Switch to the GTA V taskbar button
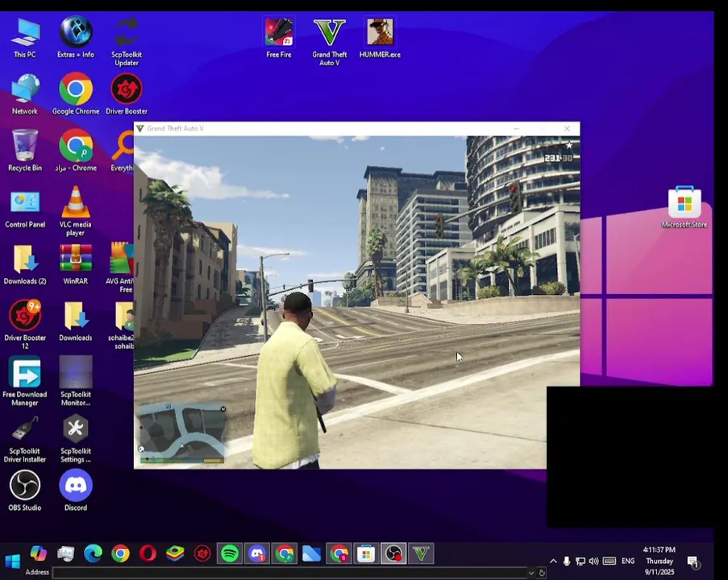The image size is (728, 580). click(421, 553)
